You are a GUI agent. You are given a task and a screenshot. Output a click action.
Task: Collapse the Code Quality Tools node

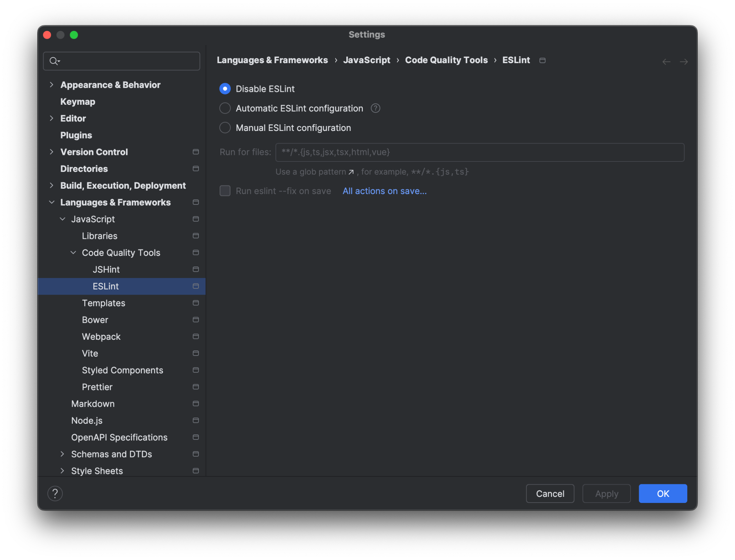point(73,253)
